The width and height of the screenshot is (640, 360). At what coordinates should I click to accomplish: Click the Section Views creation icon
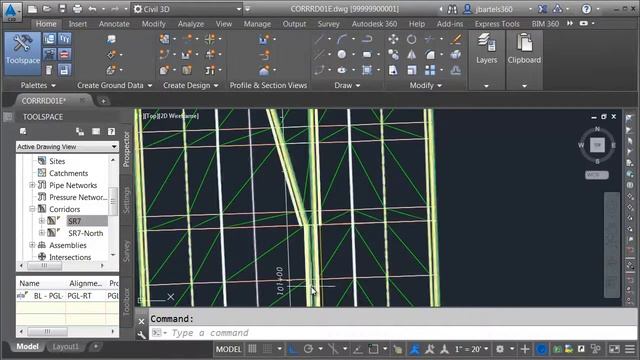(x=264, y=70)
